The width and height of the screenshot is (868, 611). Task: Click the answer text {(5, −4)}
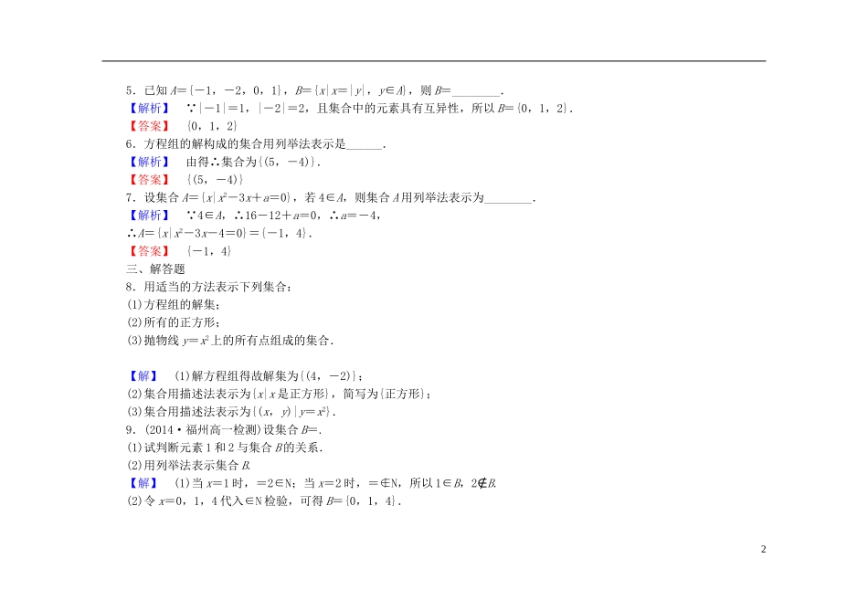coord(215,180)
